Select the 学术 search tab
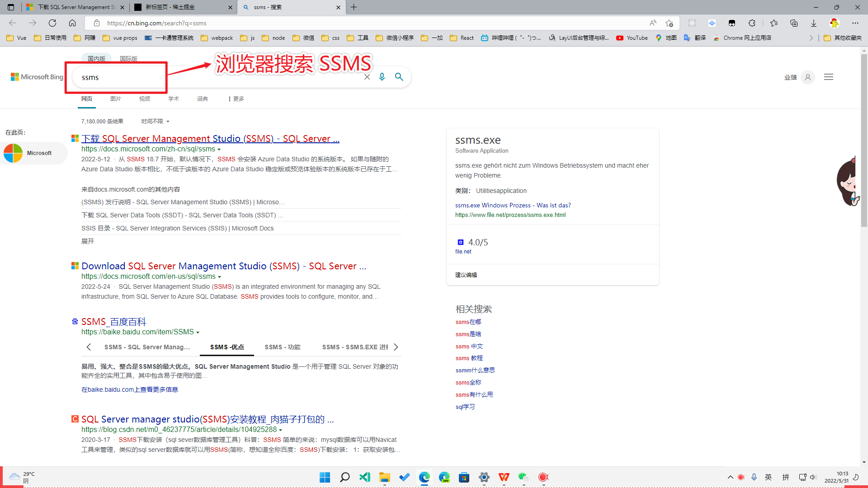 [174, 99]
